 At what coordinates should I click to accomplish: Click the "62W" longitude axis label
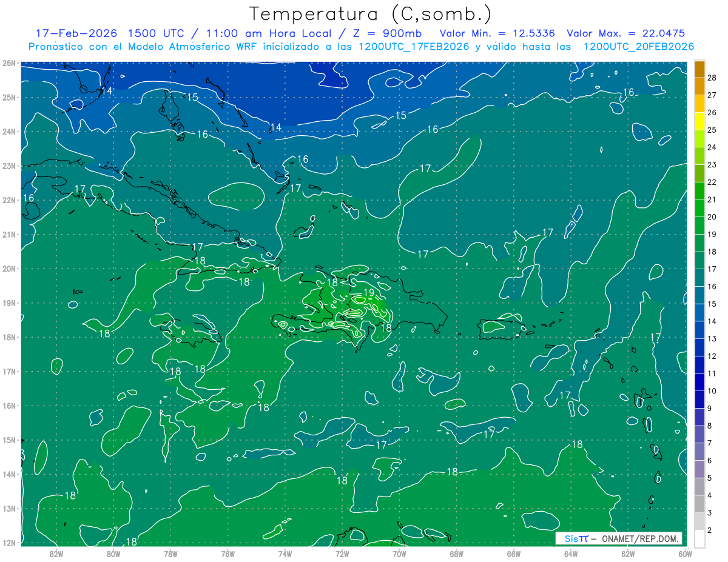pos(627,554)
